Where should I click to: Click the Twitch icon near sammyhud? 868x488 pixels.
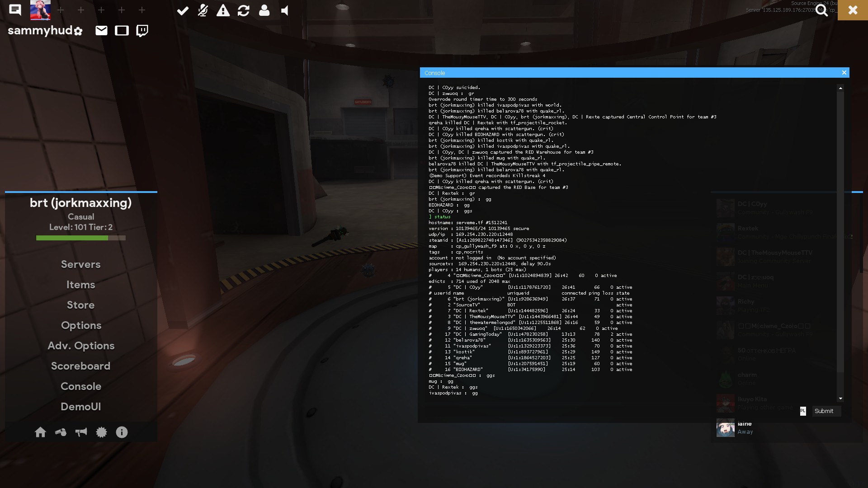[x=142, y=31]
